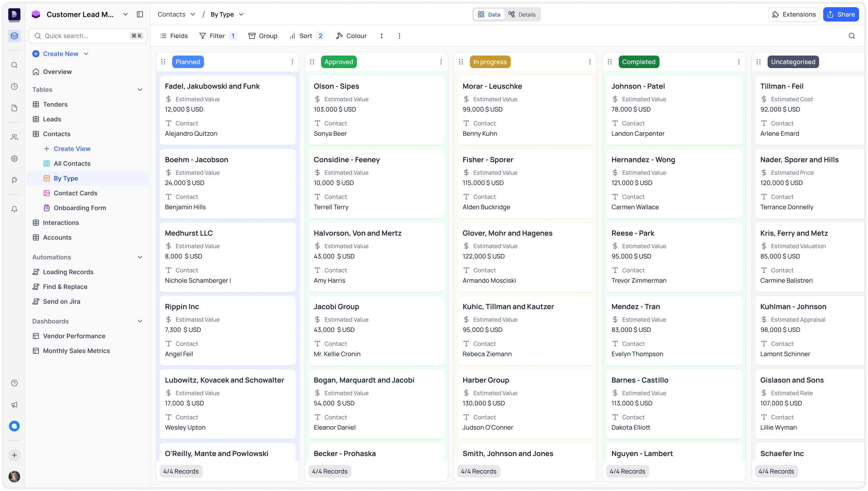Open the Group settings icon
The width and height of the screenshot is (868, 491).
click(253, 36)
